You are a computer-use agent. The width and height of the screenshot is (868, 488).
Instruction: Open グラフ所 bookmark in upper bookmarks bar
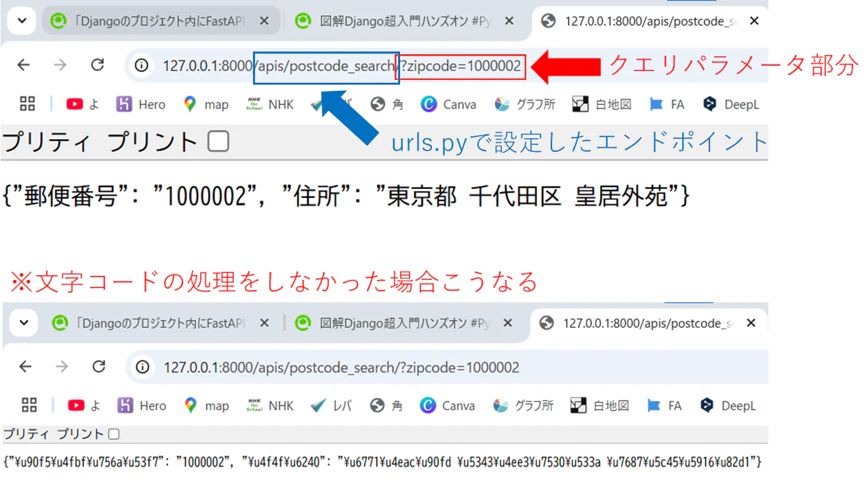click(524, 104)
